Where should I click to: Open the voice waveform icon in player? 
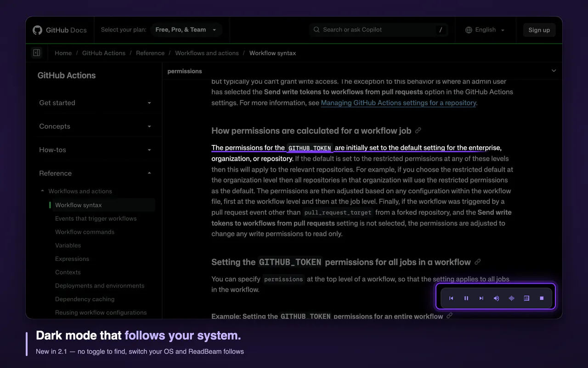pyautogui.click(x=511, y=298)
